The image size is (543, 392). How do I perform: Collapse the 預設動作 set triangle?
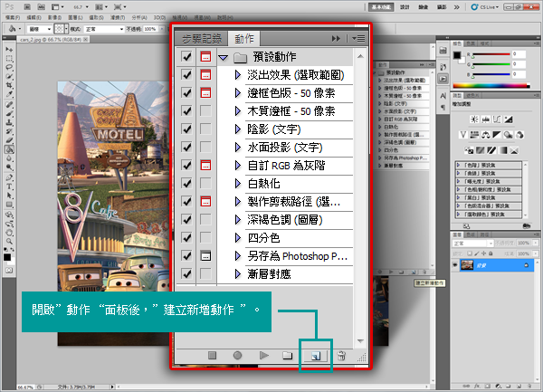(224, 57)
